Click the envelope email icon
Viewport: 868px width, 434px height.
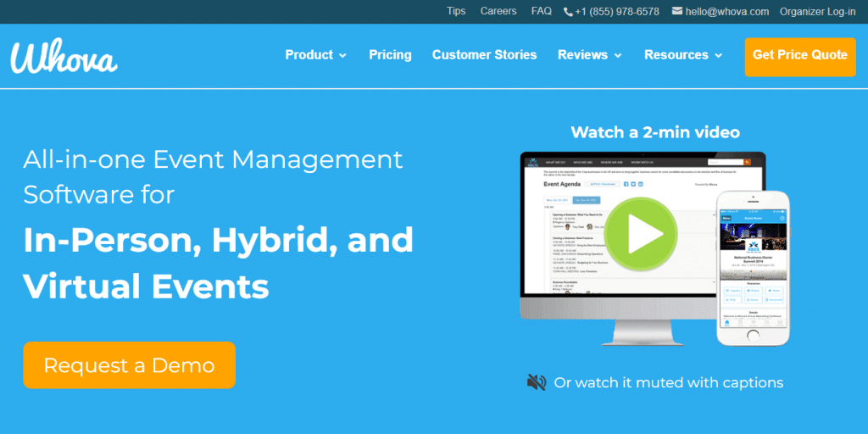pos(677,11)
